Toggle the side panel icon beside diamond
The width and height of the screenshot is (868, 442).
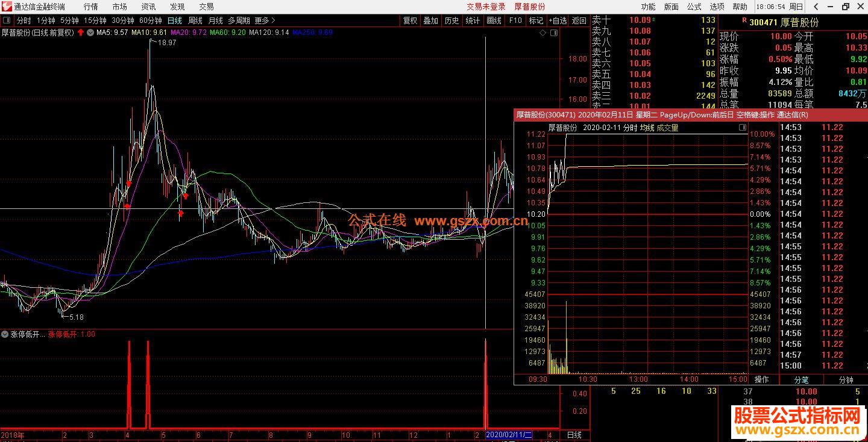(553, 33)
